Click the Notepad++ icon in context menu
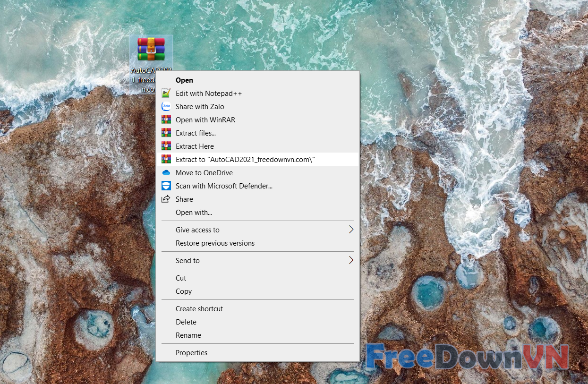This screenshot has width=588, height=384. click(166, 94)
